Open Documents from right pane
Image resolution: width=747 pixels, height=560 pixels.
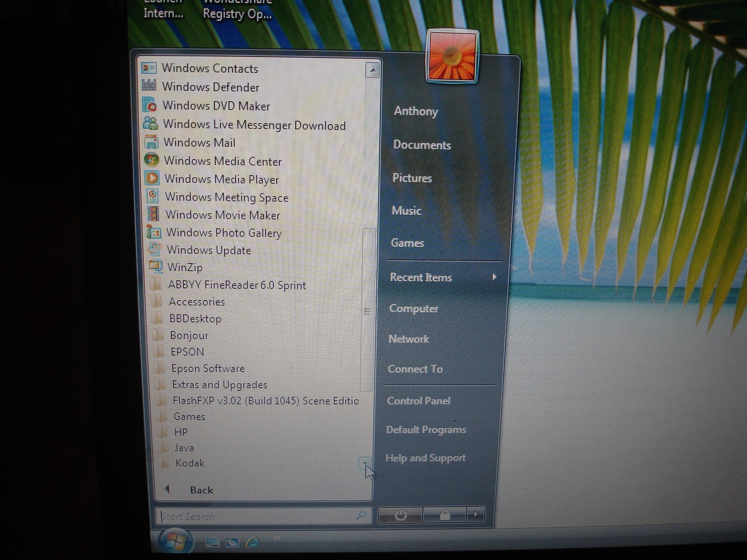point(422,145)
